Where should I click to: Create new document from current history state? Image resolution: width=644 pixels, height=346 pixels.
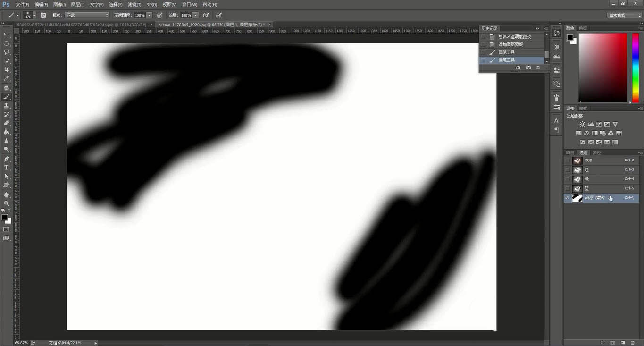(x=518, y=68)
